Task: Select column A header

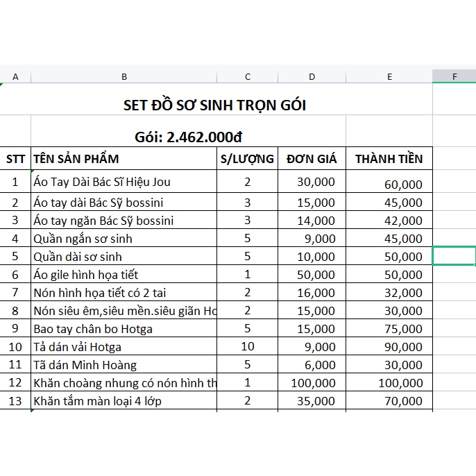Action: pos(15,76)
